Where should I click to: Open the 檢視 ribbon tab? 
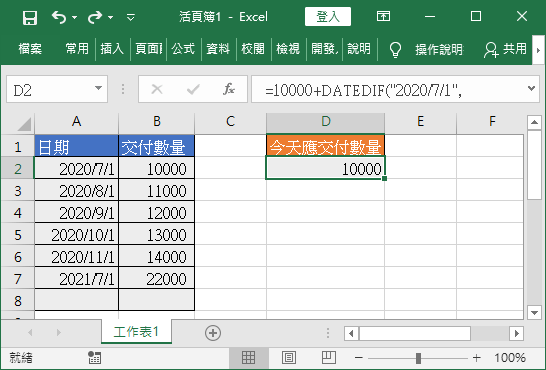click(x=288, y=49)
